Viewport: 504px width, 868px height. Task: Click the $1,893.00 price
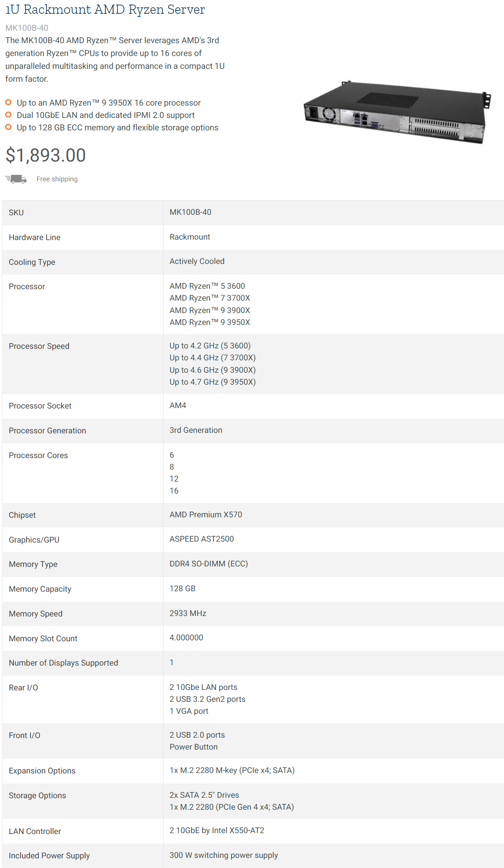pos(45,155)
